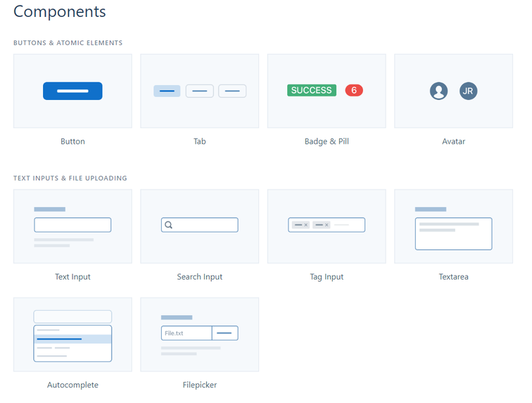Open the Button component link
The image size is (532, 403).
72,142
